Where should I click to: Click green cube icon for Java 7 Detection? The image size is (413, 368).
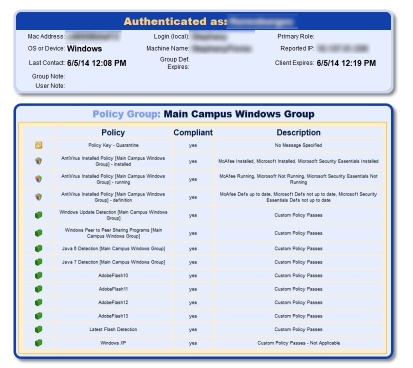(x=39, y=262)
